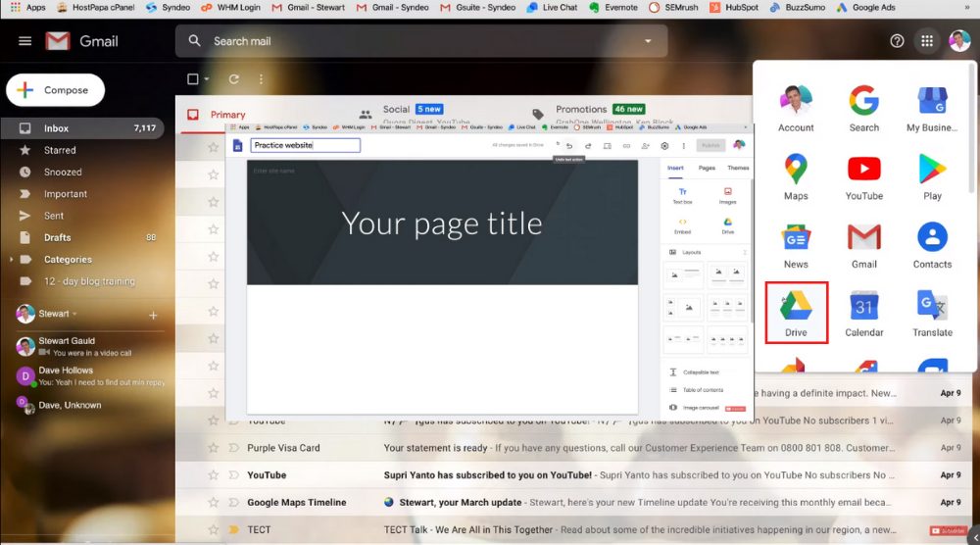Image resolution: width=980 pixels, height=545 pixels.
Task: Open the three-dot More menu above the inbox
Action: pos(261,79)
